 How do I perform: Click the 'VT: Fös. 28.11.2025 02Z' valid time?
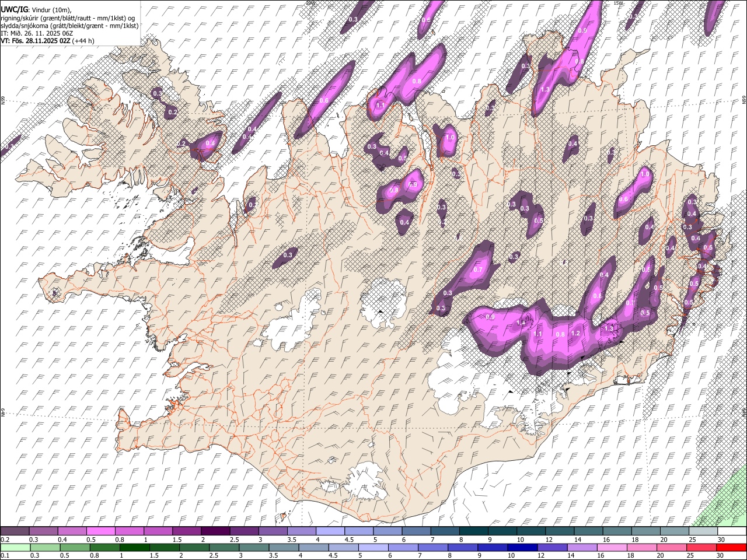36,41
